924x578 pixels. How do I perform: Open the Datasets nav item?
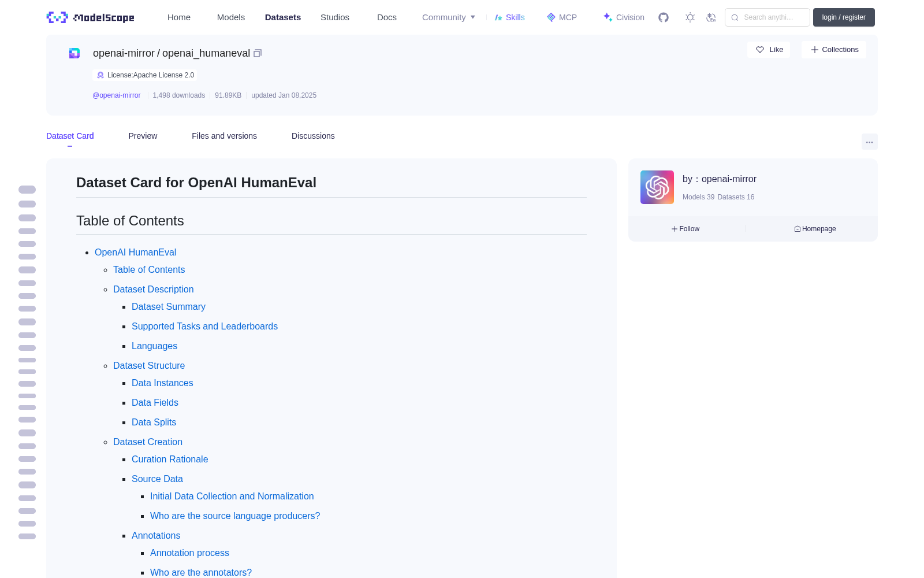coord(283,17)
